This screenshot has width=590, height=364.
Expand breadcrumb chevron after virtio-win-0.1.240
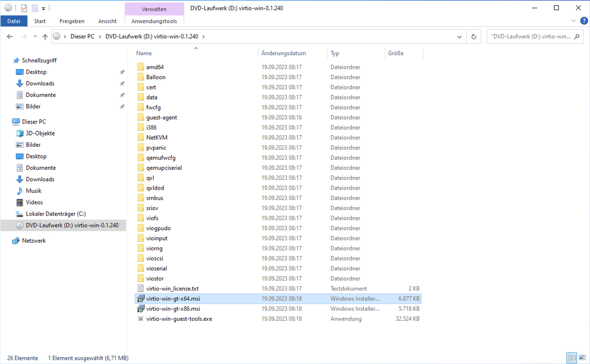[203, 36]
